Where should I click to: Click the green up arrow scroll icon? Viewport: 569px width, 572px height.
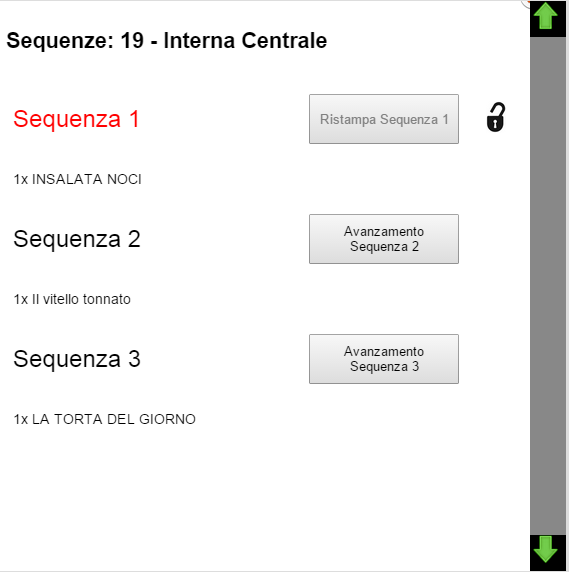(x=545, y=16)
